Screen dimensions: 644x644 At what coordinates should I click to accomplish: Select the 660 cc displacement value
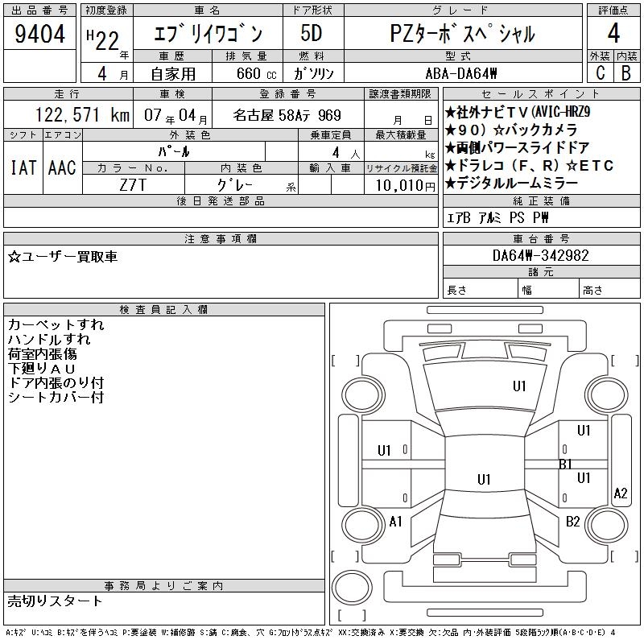pyautogui.click(x=256, y=73)
